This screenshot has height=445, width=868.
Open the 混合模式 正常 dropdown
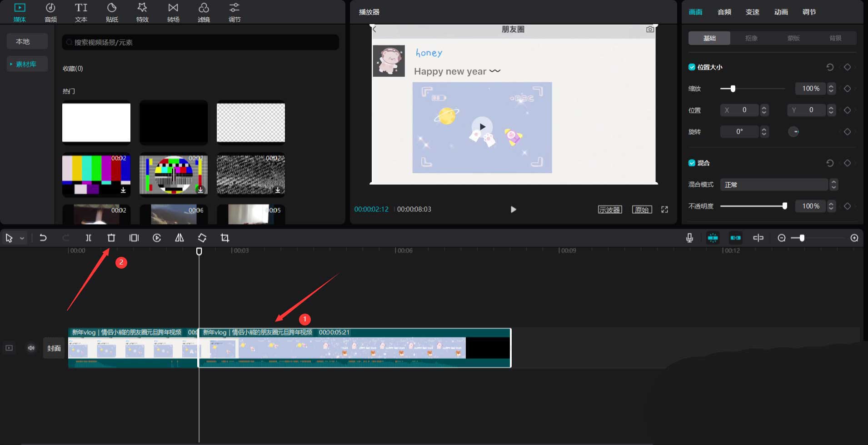pyautogui.click(x=778, y=185)
